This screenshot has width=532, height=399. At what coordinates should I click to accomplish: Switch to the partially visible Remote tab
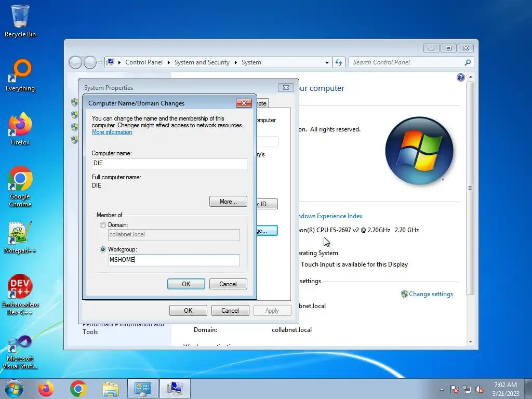click(262, 103)
